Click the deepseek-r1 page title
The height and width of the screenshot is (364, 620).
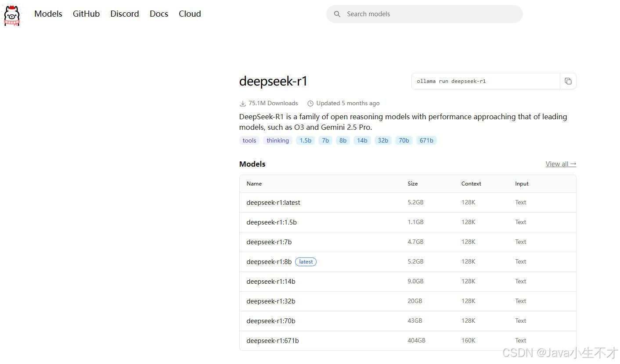(x=273, y=81)
